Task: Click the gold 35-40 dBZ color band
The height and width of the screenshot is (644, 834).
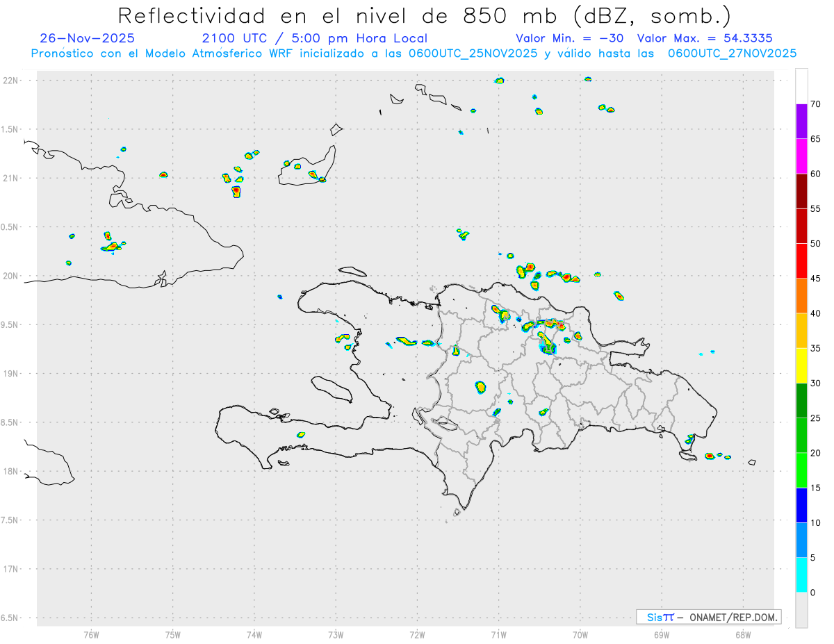Action: 801,331
